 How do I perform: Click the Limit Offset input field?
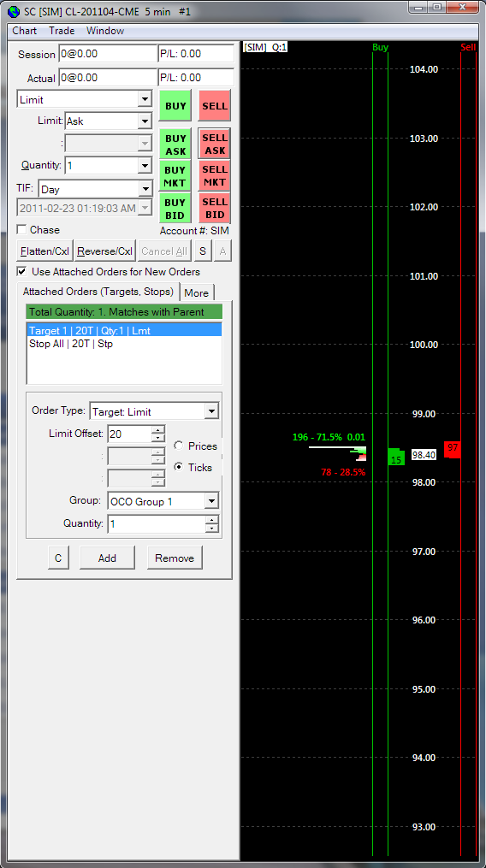pos(130,434)
